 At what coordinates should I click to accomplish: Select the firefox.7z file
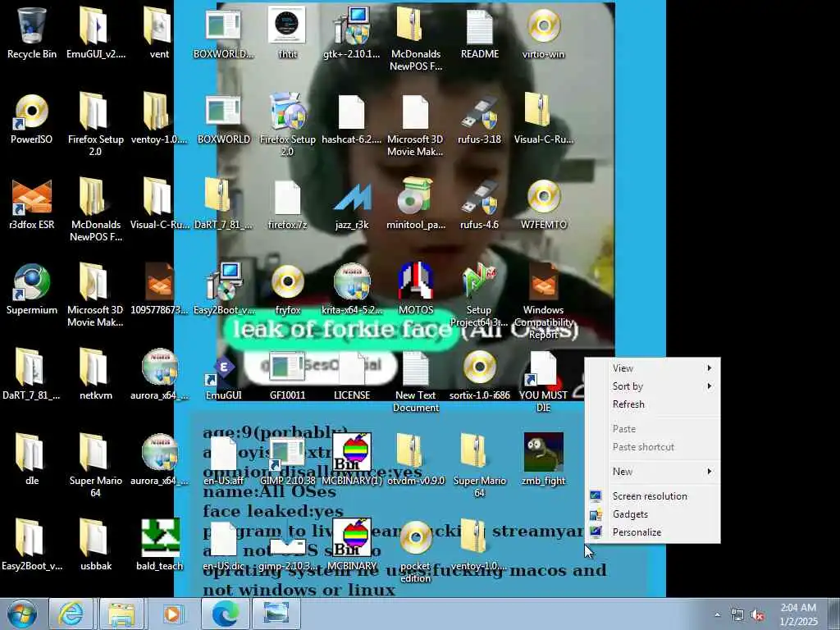pos(288,203)
